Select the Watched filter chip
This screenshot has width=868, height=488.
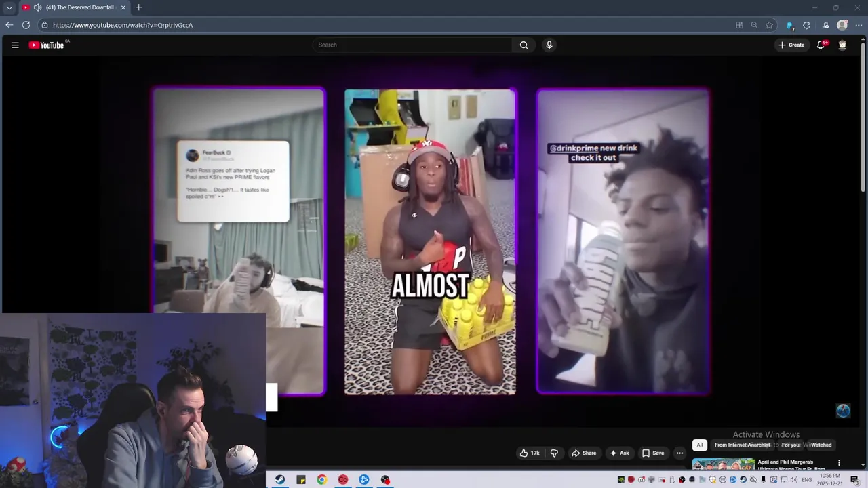coord(821,445)
